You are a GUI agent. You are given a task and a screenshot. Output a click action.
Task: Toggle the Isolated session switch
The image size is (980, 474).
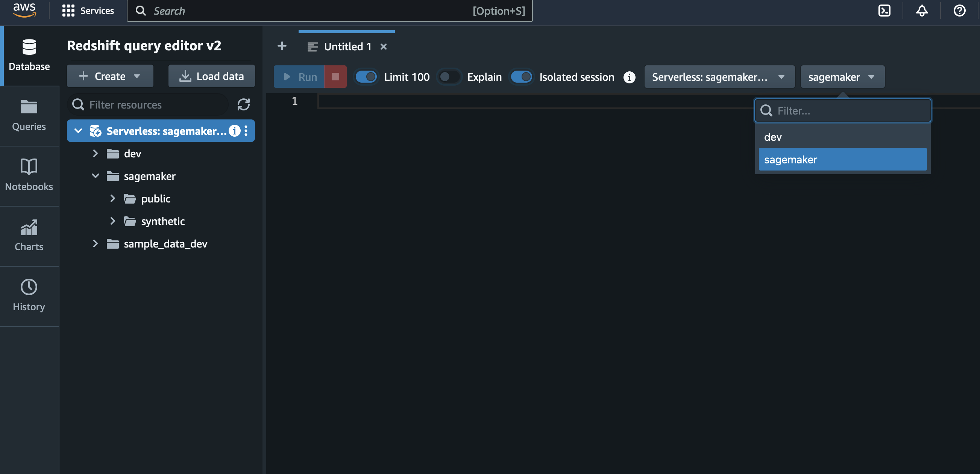(522, 76)
